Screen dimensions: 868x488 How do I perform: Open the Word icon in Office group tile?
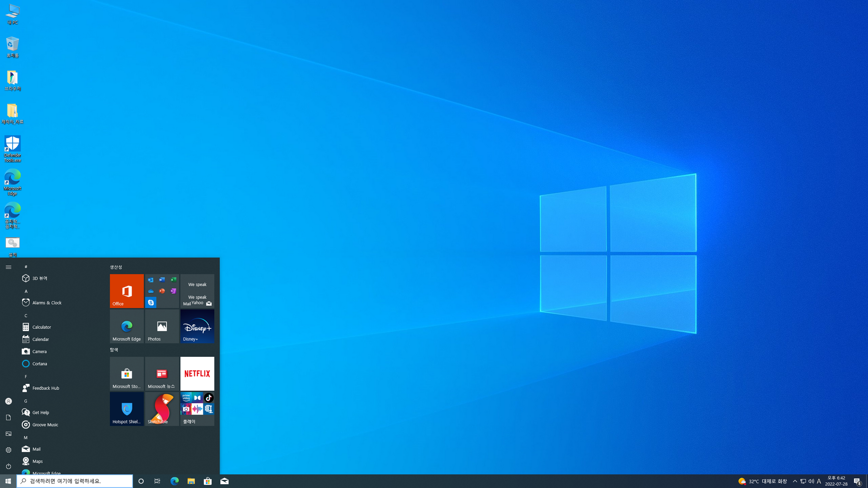click(x=162, y=280)
